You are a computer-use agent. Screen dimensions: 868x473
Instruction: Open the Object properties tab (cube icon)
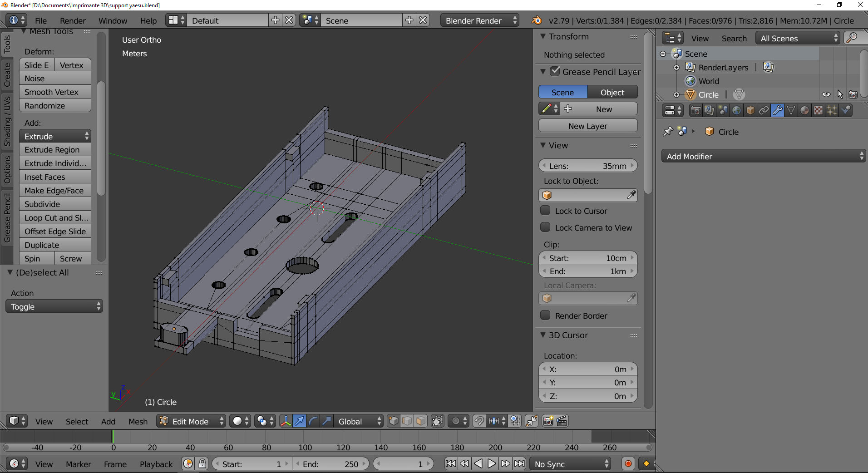tap(750, 110)
